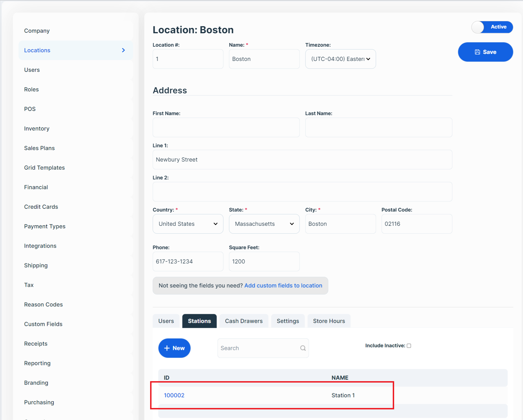Add a new station with New button
The width and height of the screenshot is (523, 420).
(x=174, y=348)
